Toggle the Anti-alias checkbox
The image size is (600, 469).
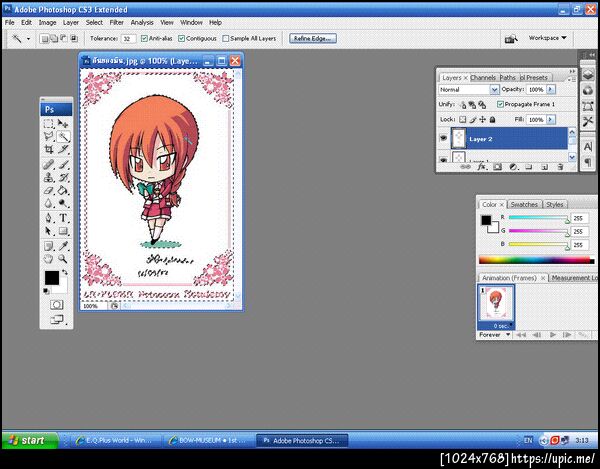pos(144,38)
